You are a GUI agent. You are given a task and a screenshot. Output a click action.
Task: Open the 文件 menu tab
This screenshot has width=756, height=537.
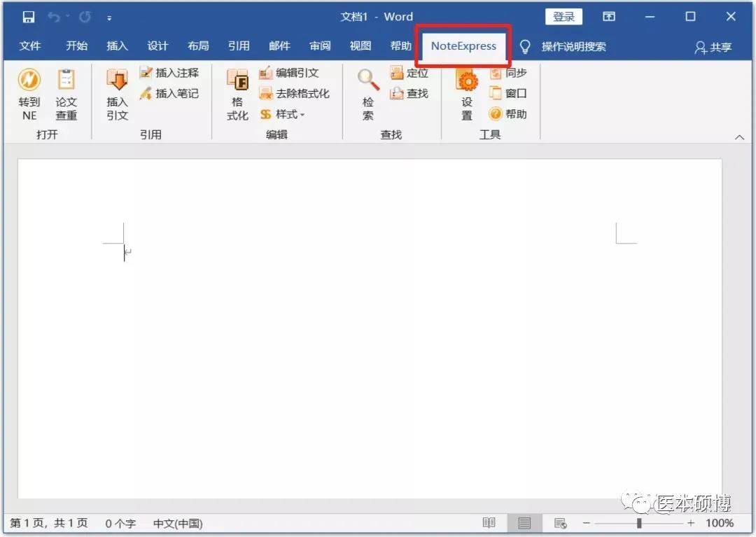[30, 46]
